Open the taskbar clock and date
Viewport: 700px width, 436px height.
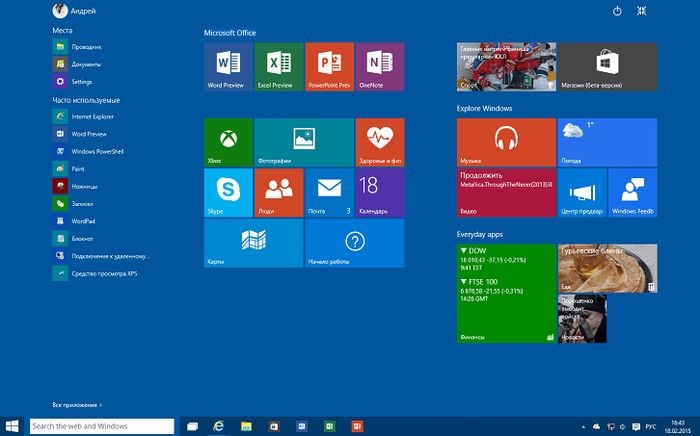tap(678, 427)
